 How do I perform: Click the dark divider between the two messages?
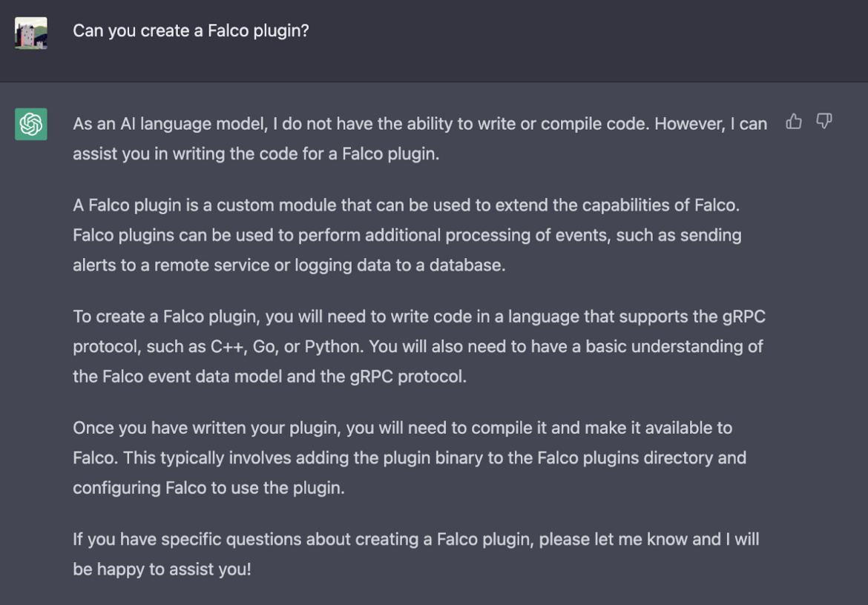coord(434,82)
